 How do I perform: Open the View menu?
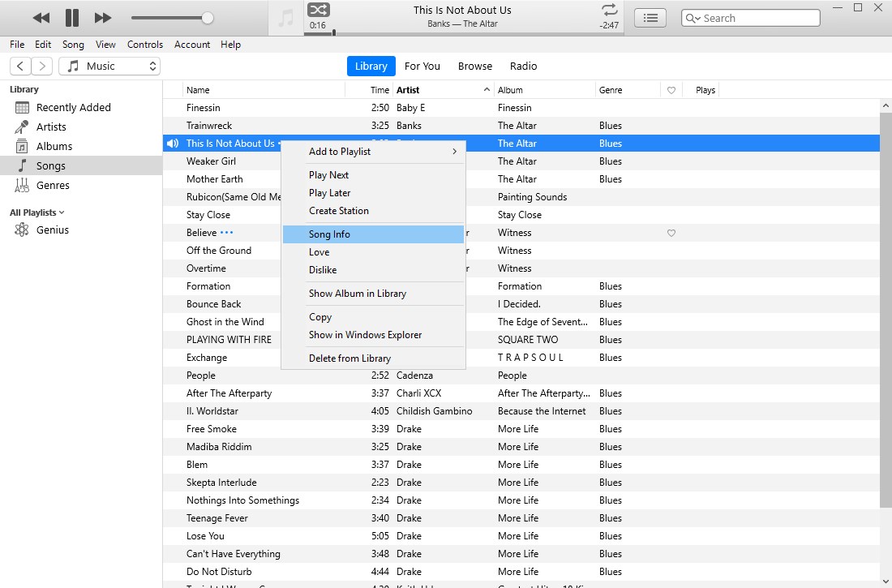(x=105, y=45)
